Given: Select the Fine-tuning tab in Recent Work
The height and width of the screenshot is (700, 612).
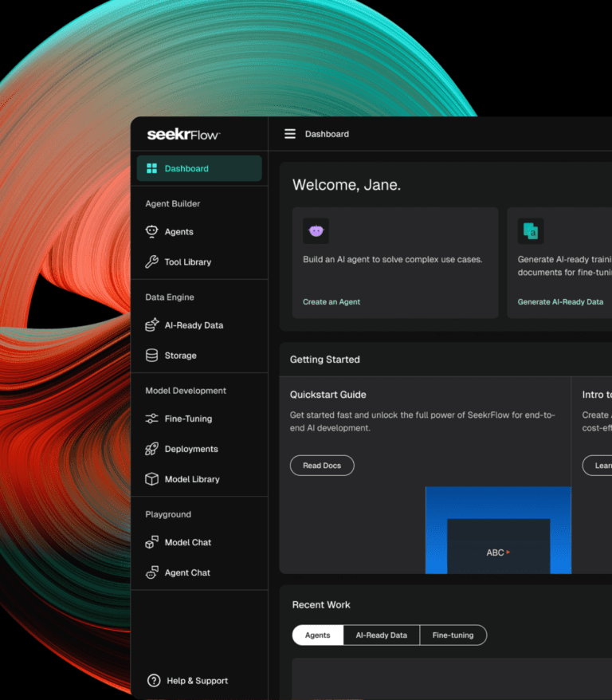Looking at the screenshot, I should (x=453, y=635).
